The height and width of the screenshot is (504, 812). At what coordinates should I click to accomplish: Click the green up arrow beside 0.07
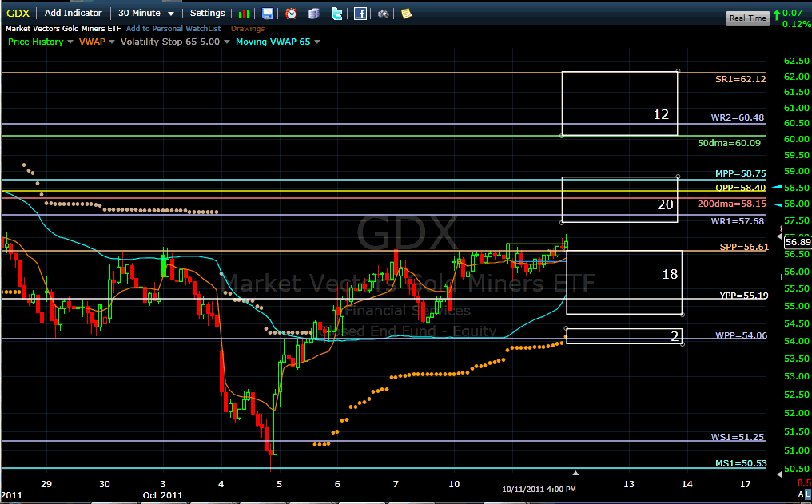pyautogui.click(x=776, y=15)
